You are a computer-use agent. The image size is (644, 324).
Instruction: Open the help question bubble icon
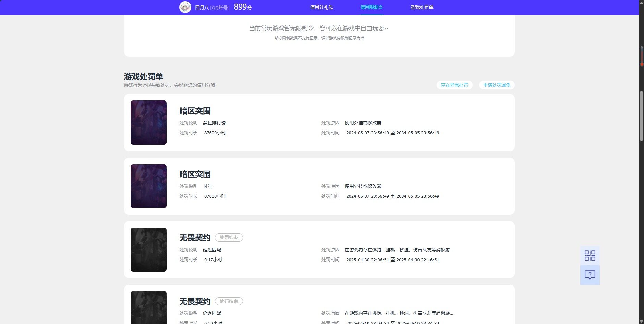click(x=590, y=275)
